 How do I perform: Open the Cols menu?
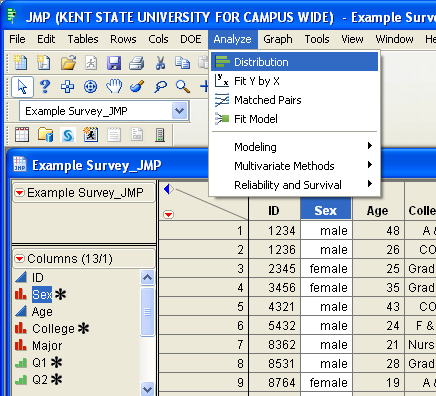158,39
